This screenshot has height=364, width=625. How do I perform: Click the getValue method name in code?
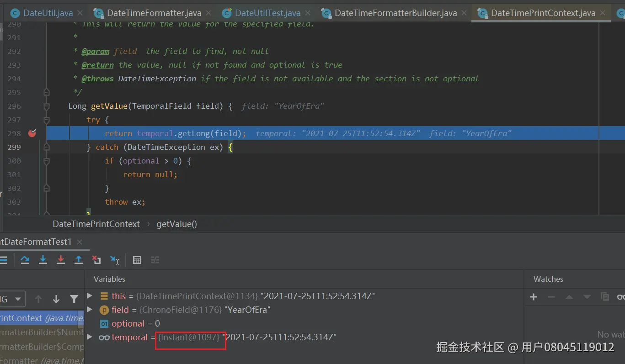click(109, 106)
